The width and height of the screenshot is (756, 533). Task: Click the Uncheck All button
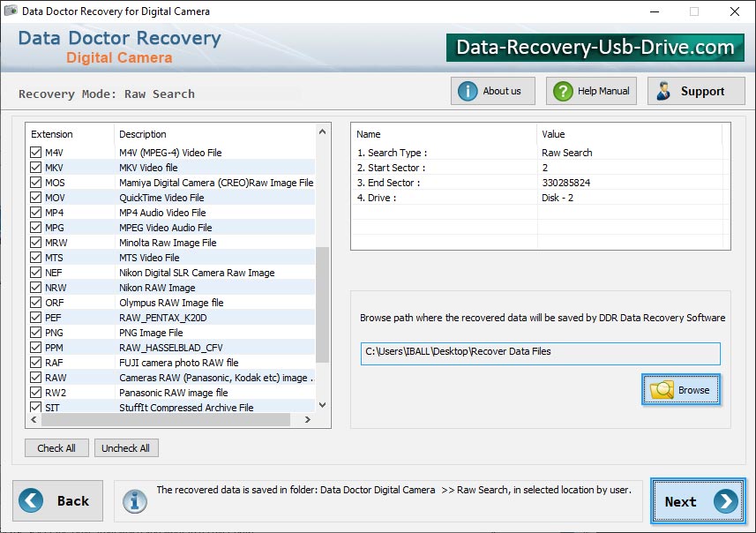tap(126, 448)
